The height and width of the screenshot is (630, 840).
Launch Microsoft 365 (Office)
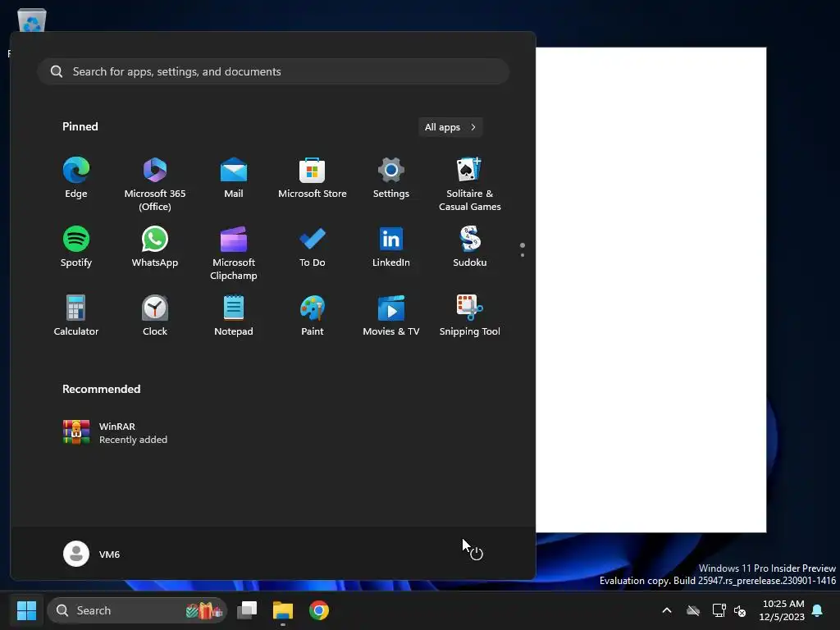pyautogui.click(x=155, y=185)
